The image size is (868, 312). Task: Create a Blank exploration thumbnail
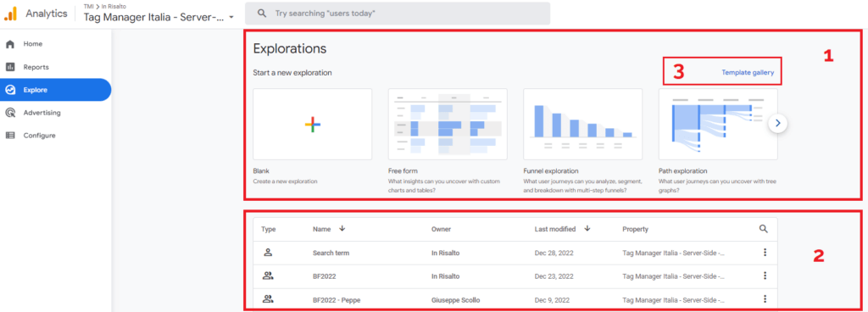(x=312, y=124)
